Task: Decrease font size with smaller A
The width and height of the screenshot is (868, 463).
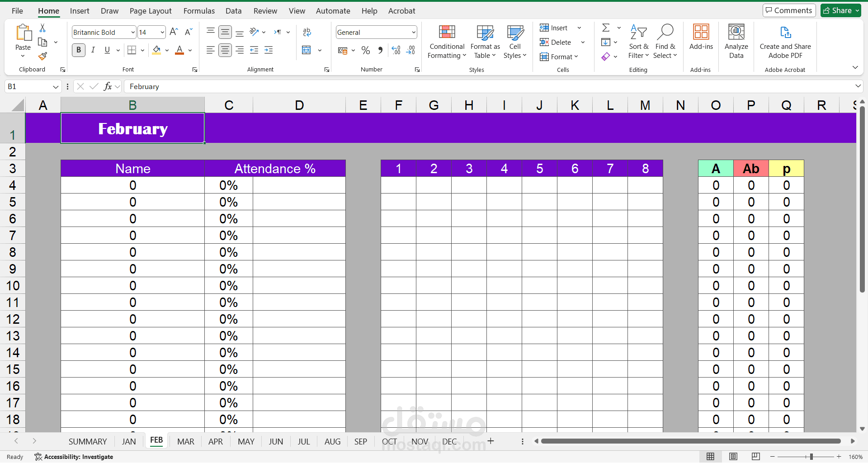Action: (x=189, y=32)
